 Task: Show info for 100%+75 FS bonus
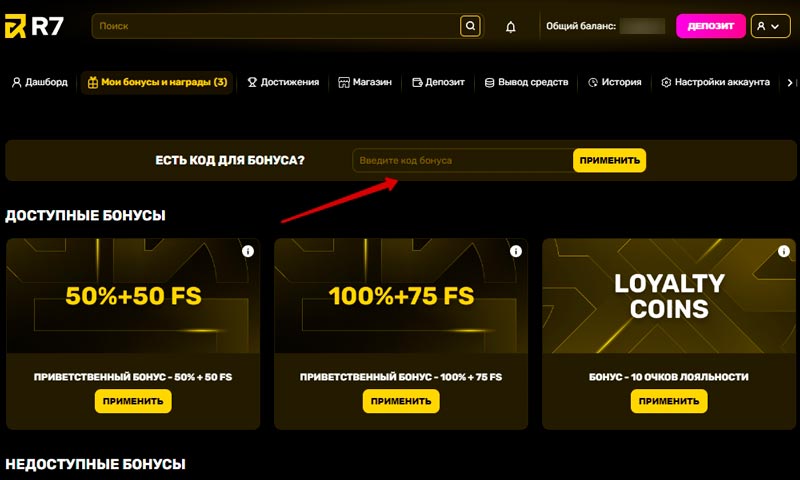[516, 251]
